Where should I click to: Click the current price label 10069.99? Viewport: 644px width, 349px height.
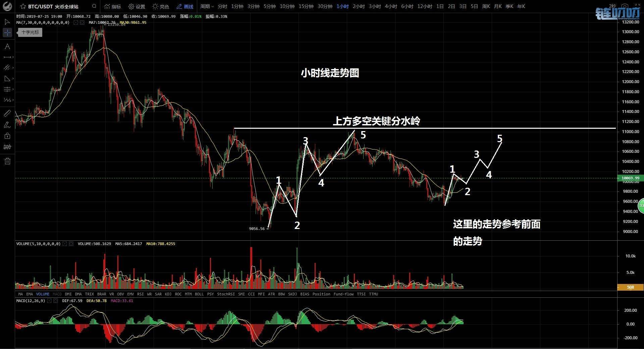(x=630, y=178)
